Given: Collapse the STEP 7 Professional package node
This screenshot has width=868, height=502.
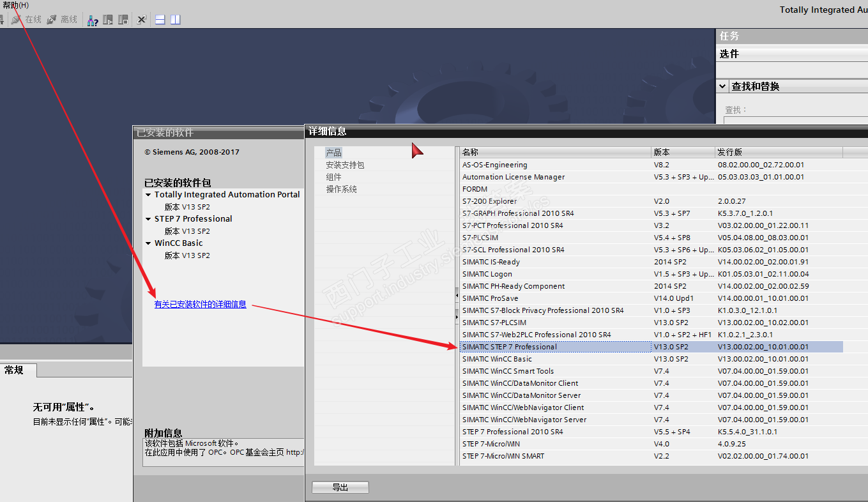Looking at the screenshot, I should (148, 219).
